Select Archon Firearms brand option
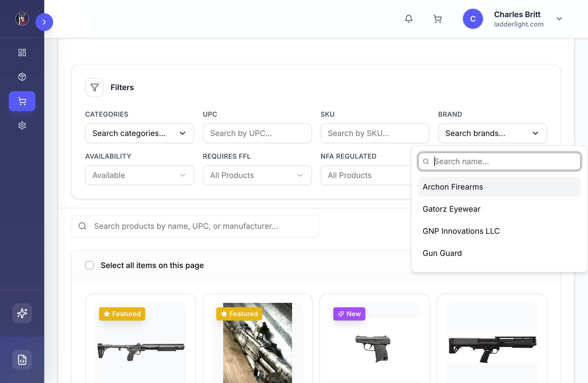The image size is (588, 383). pos(499,187)
